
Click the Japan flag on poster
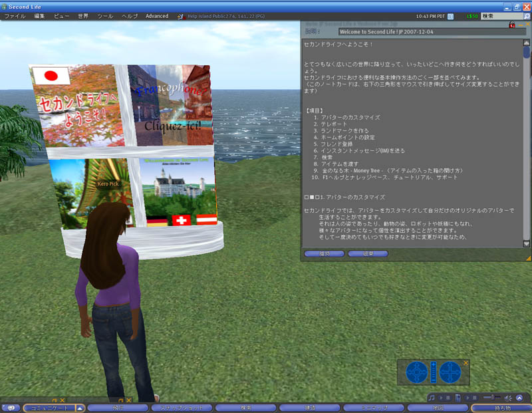pos(52,75)
